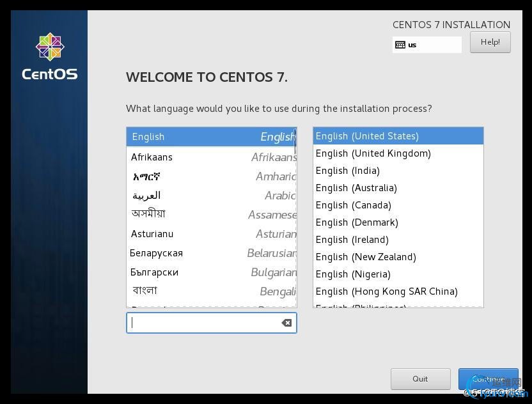The height and width of the screenshot is (404, 532).
Task: Choose English (New Zealand) locale
Action: [398, 257]
